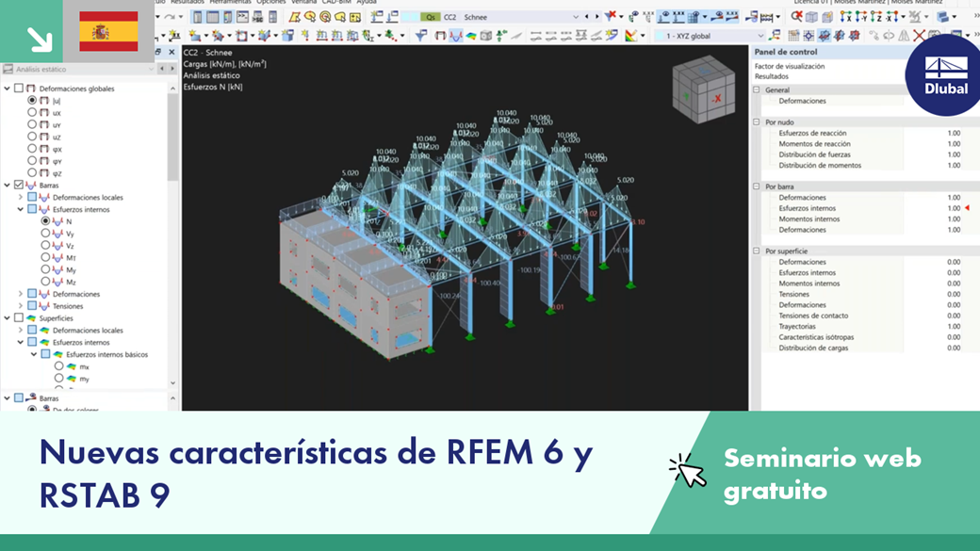Select view in X direction axis icon

pyautogui.click(x=846, y=17)
